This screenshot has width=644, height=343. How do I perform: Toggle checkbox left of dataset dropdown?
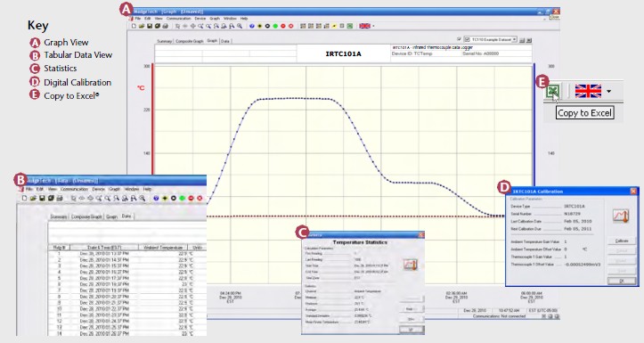pos(459,39)
